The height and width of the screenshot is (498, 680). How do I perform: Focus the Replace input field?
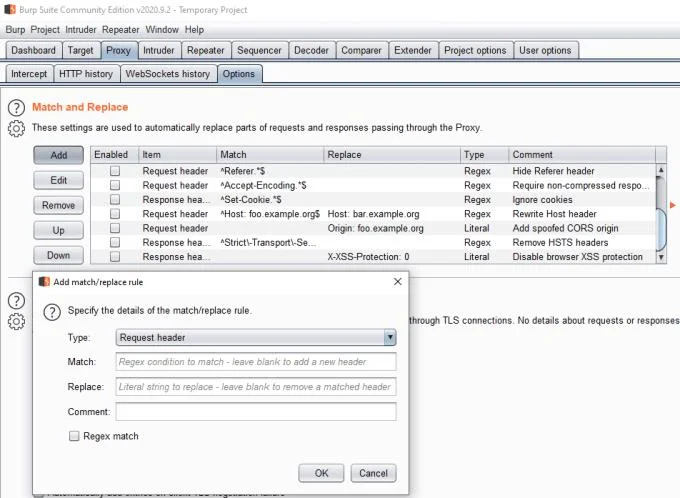click(x=256, y=387)
